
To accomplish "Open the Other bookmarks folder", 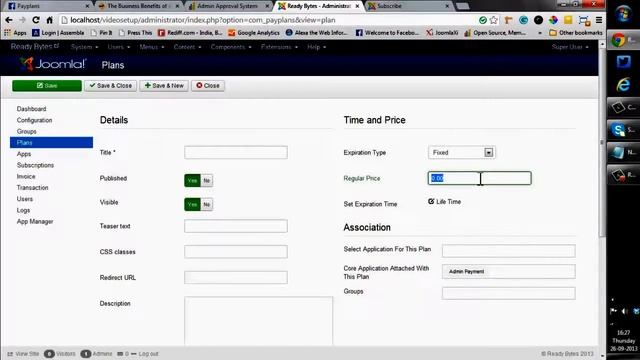I will [x=576, y=33].
